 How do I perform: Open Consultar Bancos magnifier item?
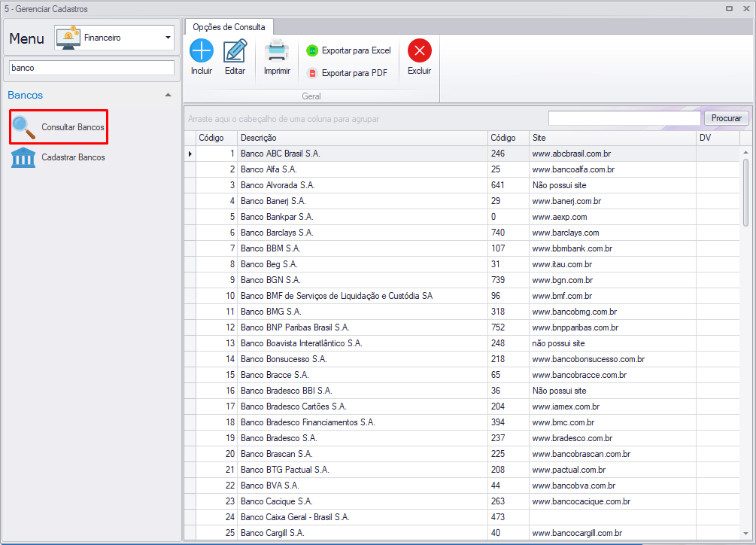click(x=59, y=127)
